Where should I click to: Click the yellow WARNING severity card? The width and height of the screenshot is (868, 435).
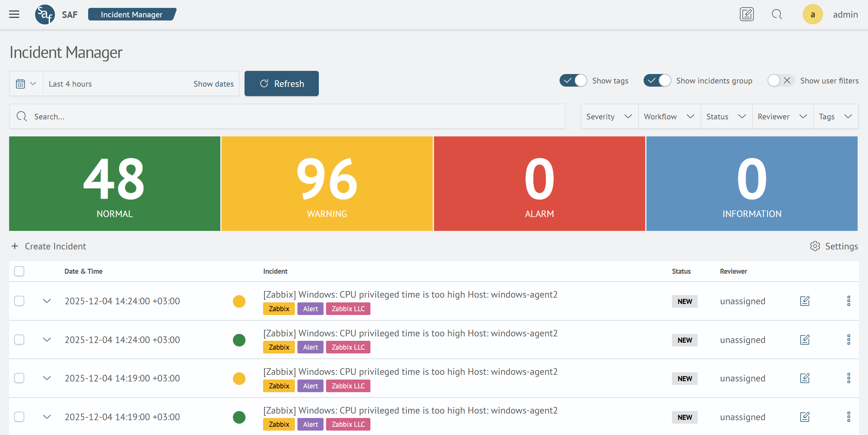coord(327,184)
